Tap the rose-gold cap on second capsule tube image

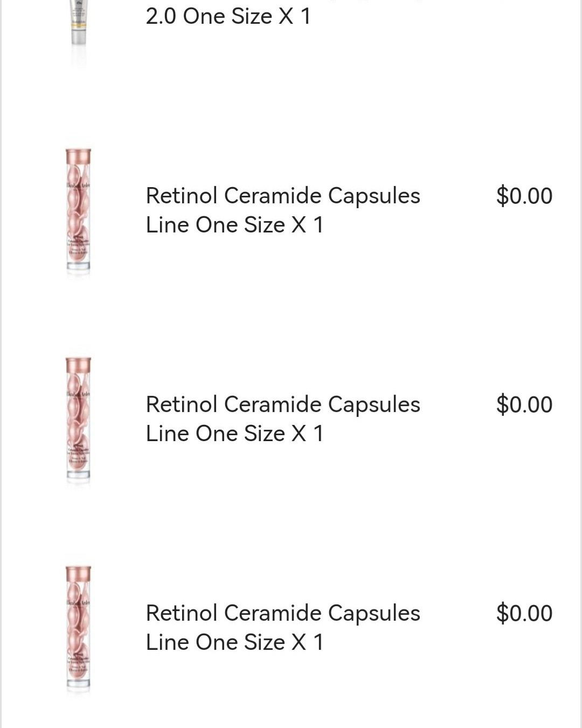point(78,366)
